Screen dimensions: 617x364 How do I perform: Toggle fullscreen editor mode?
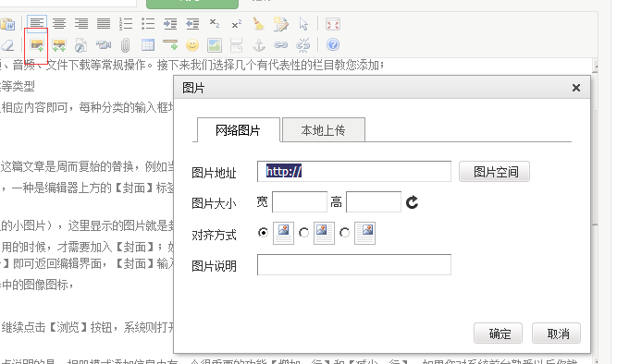pos(333,24)
